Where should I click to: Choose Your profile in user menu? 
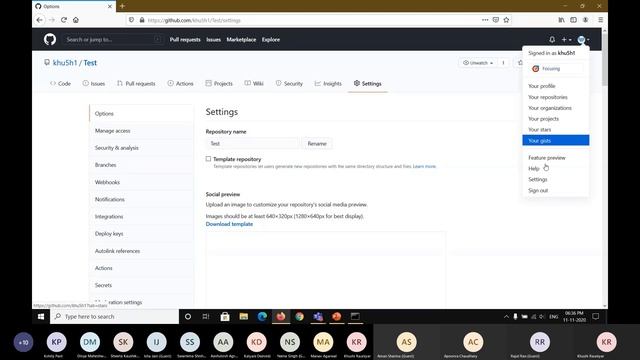pyautogui.click(x=556, y=86)
